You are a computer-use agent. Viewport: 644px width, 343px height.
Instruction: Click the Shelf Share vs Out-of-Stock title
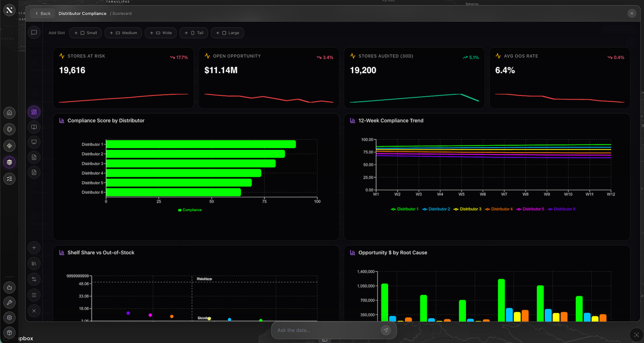coord(101,253)
